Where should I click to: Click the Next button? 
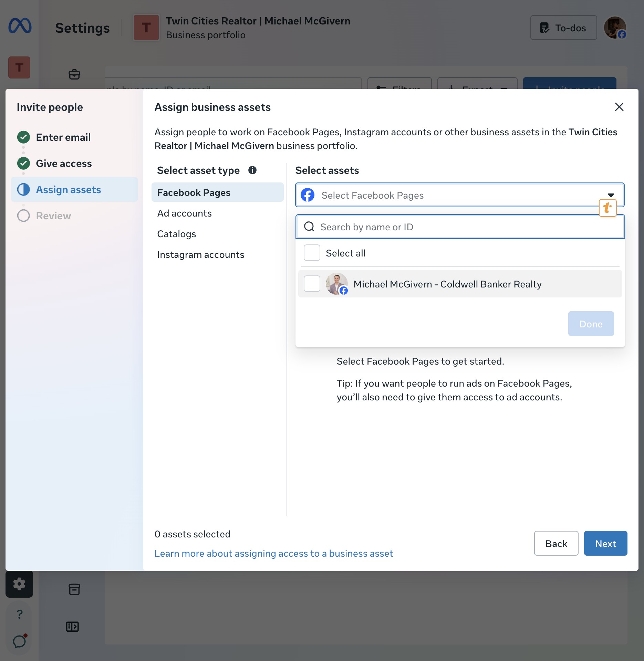605,543
